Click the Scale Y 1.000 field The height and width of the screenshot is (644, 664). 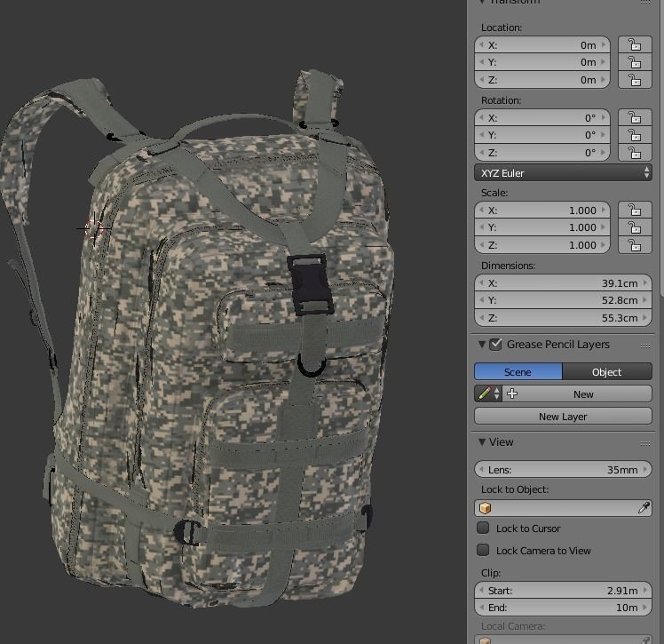(x=542, y=227)
